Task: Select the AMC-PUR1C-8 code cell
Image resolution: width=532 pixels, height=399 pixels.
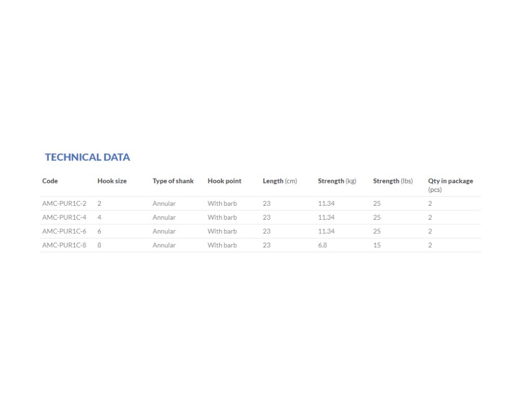Action: [64, 245]
